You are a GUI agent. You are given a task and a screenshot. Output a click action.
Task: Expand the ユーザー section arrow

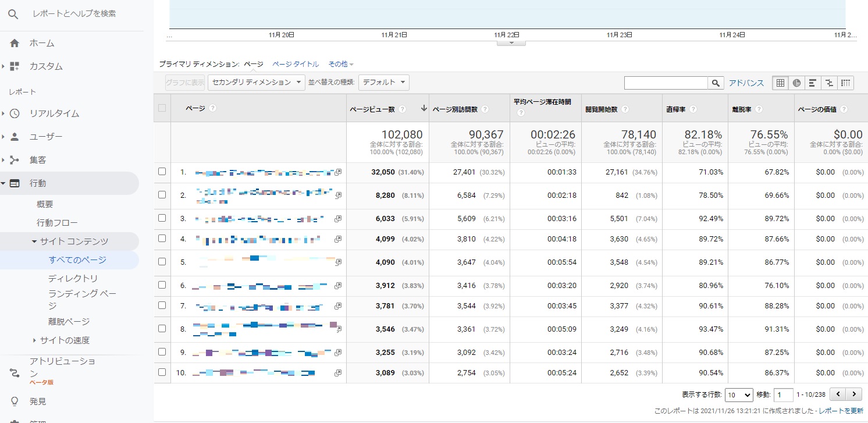[x=3, y=137]
